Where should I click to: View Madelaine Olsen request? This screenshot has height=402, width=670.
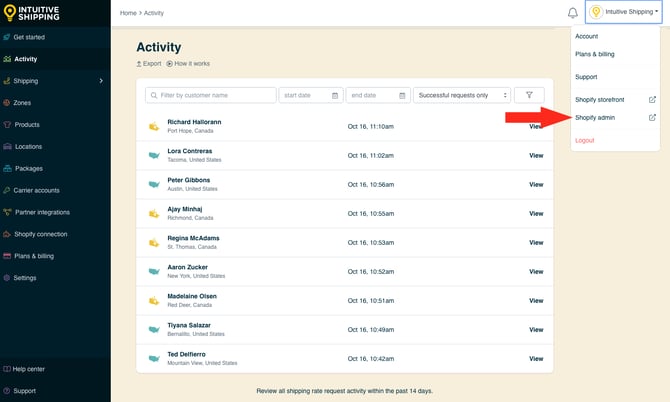pyautogui.click(x=536, y=301)
